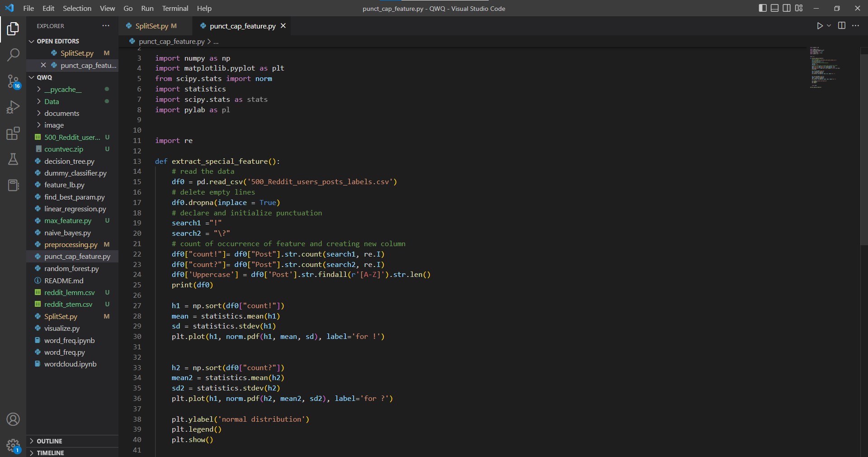Place cursor on line 13 def statement
The height and width of the screenshot is (457, 868).
tap(217, 161)
